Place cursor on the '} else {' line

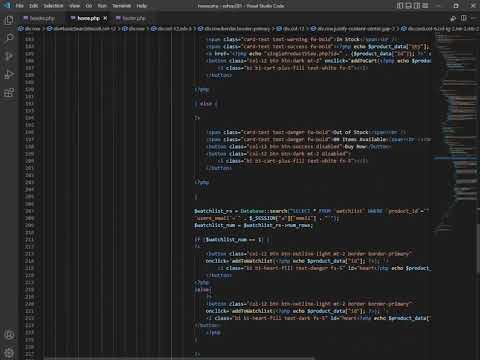[x=205, y=104]
